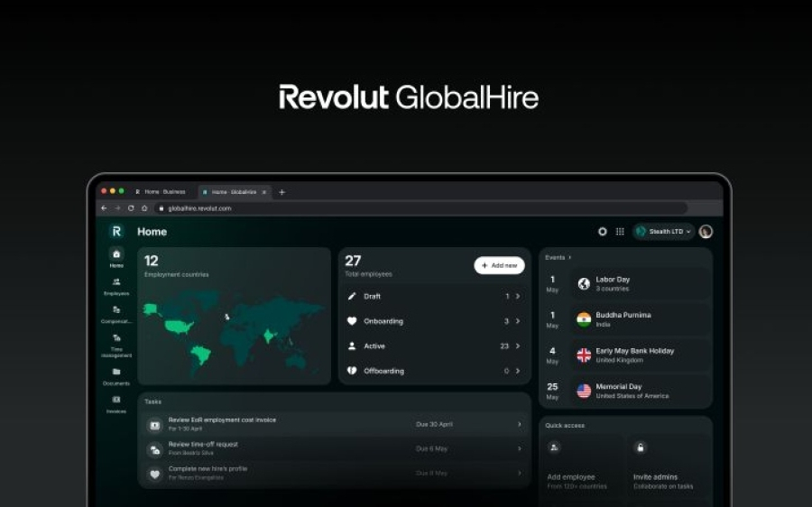
Task: Click the globalhire.revolut.com address bar
Action: click(x=420, y=208)
